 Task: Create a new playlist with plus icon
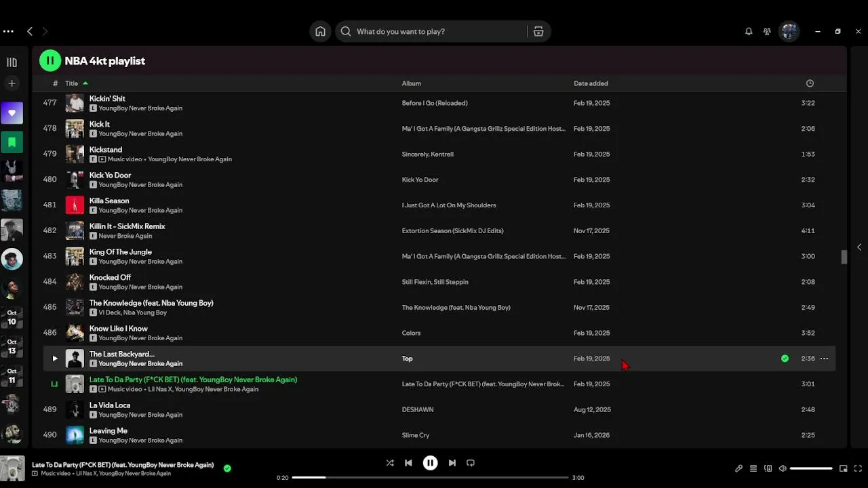tap(12, 83)
